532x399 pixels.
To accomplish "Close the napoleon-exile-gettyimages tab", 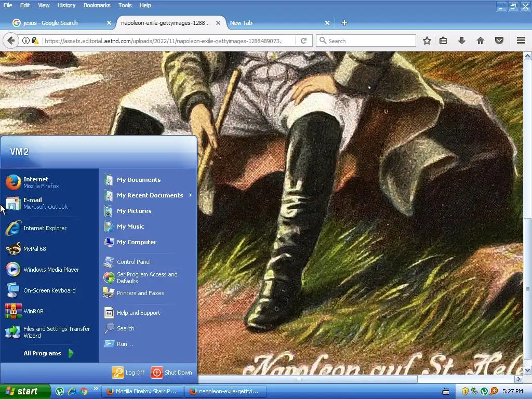I will [218, 23].
